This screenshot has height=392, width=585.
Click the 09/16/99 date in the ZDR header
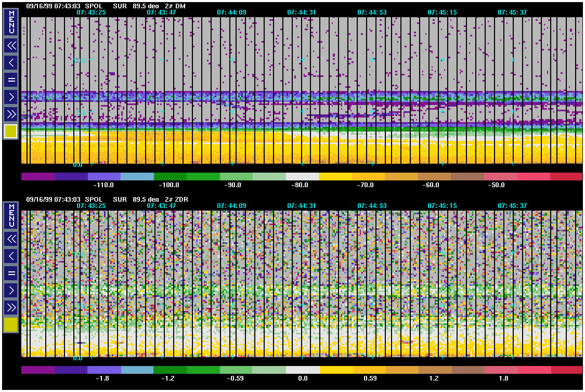click(39, 199)
